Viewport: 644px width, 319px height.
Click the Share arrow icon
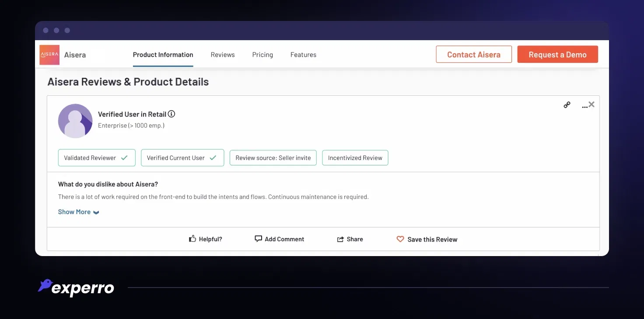point(340,239)
